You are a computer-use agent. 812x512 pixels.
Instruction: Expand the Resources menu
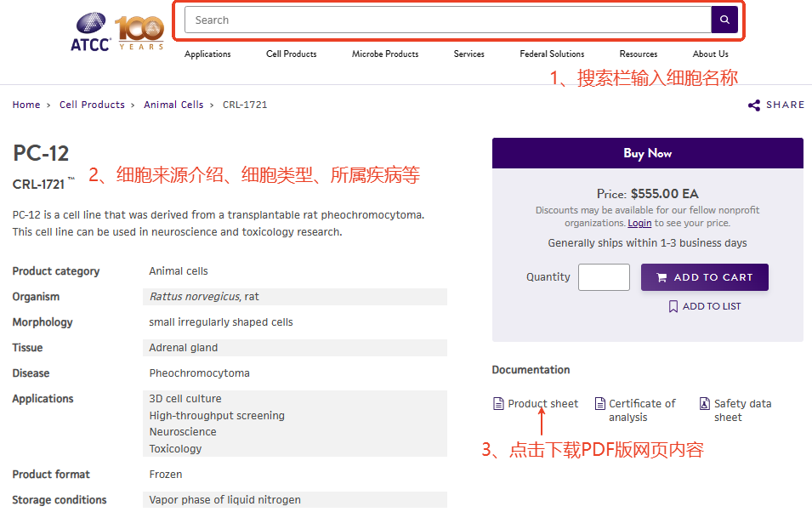click(638, 54)
